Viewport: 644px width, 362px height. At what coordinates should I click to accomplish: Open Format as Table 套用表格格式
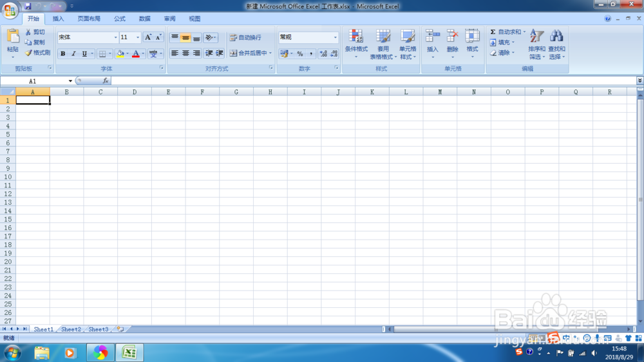(x=383, y=44)
